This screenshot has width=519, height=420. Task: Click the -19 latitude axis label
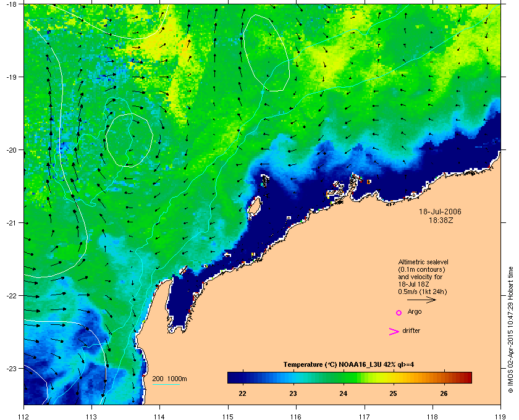click(11, 77)
